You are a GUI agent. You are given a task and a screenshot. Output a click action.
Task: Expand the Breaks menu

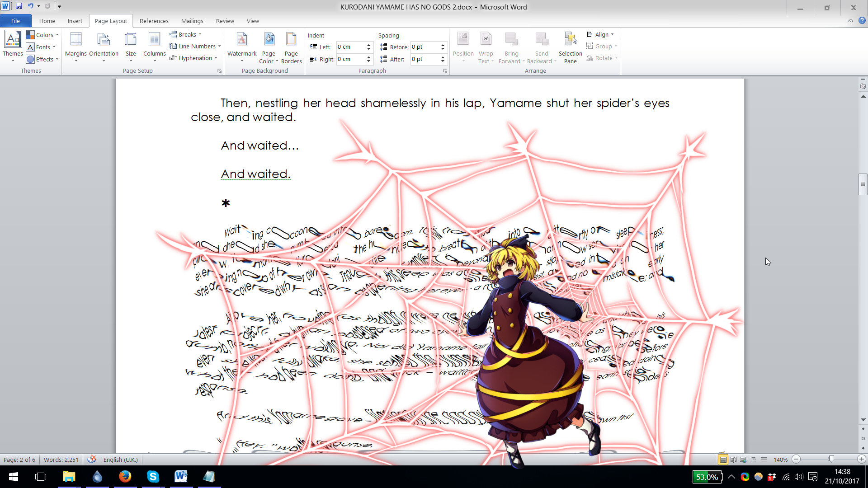(185, 34)
